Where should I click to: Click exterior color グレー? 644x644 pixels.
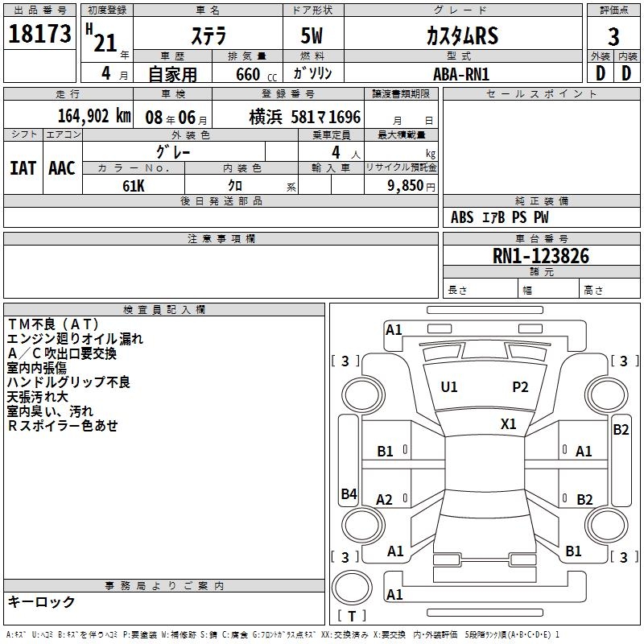point(173,152)
